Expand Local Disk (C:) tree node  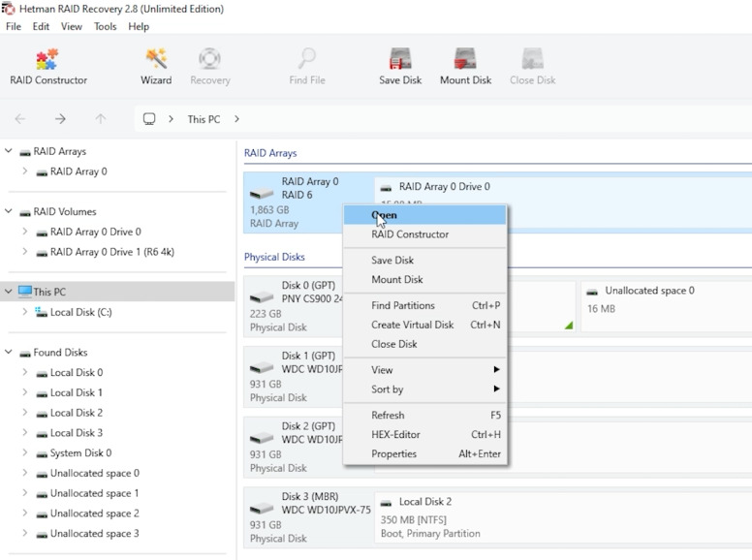point(24,312)
